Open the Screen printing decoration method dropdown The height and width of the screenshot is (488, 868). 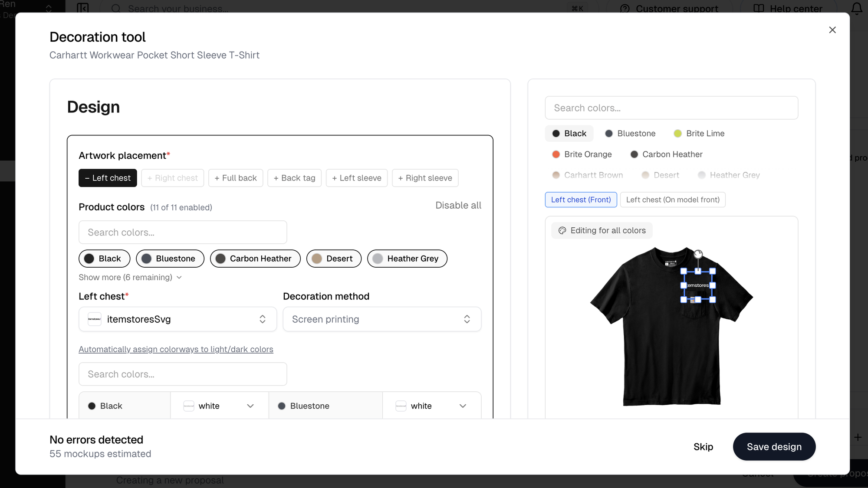[382, 319]
